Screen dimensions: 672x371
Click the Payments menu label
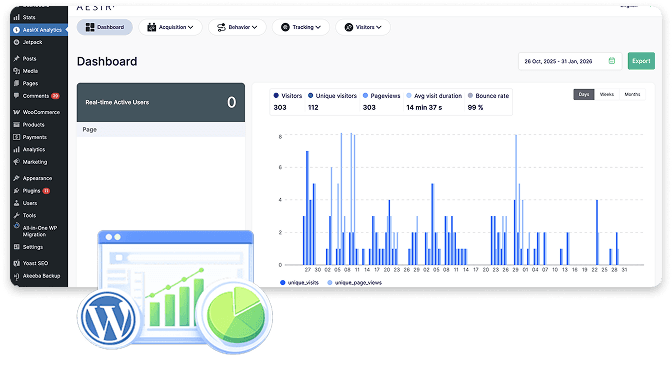(x=34, y=137)
